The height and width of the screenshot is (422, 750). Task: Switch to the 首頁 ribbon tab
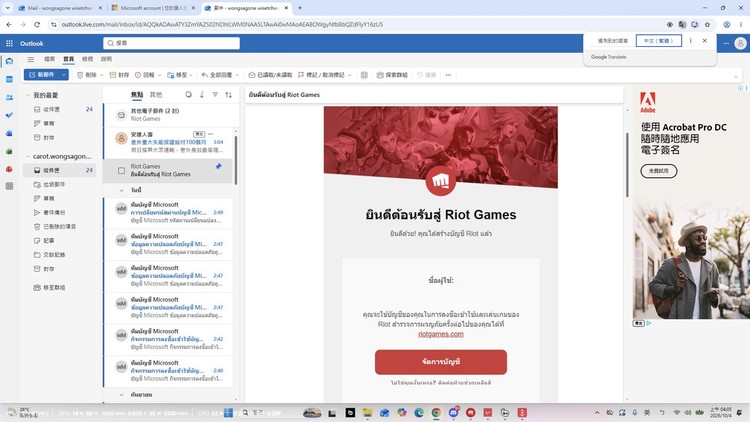(x=69, y=59)
